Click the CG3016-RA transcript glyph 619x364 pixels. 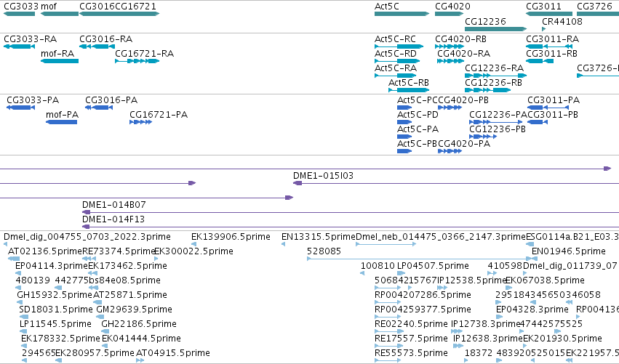[97, 46]
